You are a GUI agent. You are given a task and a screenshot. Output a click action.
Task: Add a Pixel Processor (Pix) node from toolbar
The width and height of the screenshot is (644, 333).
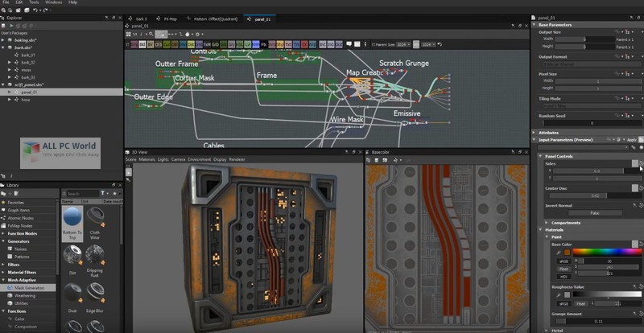pos(264,44)
